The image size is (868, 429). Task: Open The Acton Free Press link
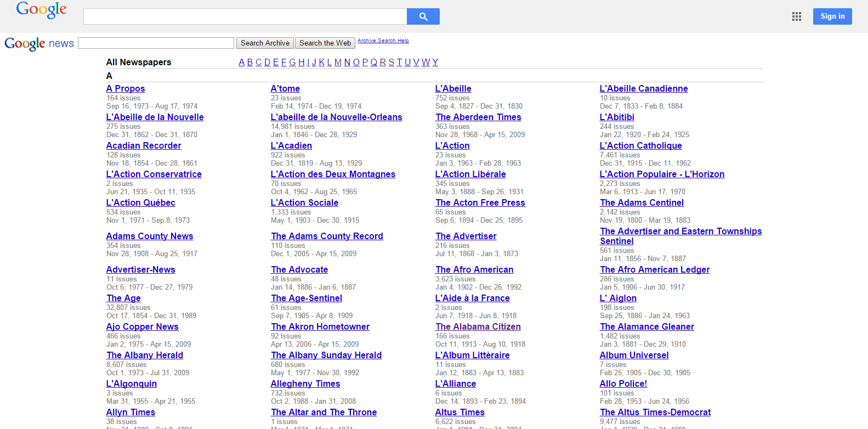[x=480, y=202]
